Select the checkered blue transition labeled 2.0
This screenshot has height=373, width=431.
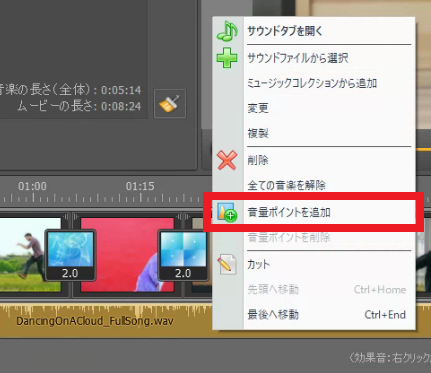[x=183, y=255]
